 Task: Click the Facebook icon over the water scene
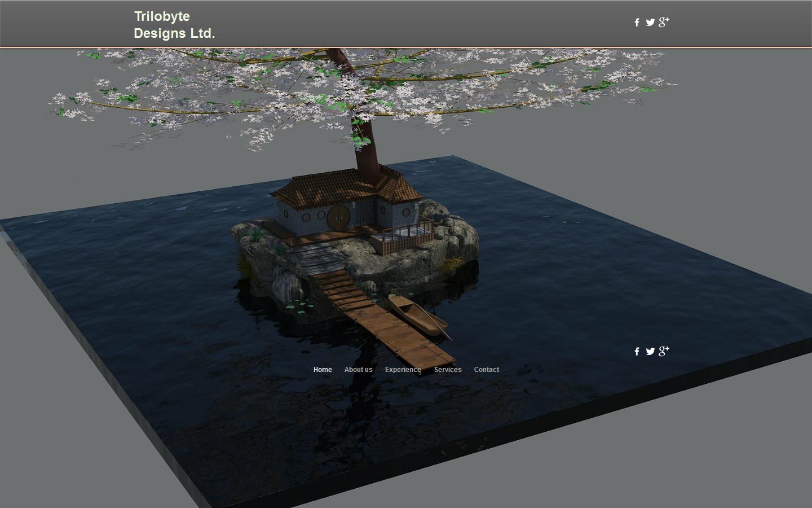point(637,352)
